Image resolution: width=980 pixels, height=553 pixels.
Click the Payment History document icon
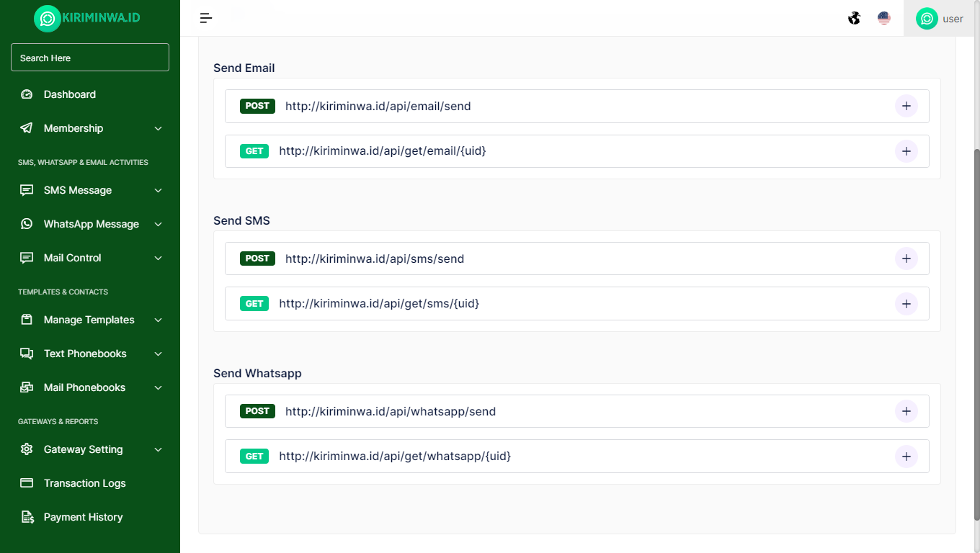point(27,517)
